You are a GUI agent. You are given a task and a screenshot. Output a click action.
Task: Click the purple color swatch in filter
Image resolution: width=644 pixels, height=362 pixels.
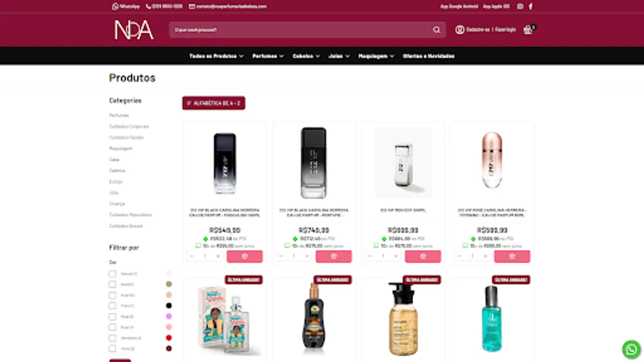[169, 316]
